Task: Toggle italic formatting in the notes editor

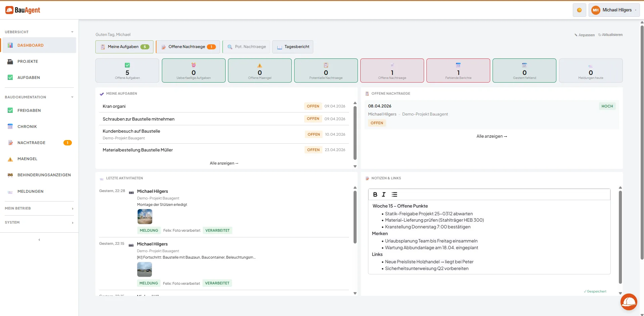Action: [383, 194]
